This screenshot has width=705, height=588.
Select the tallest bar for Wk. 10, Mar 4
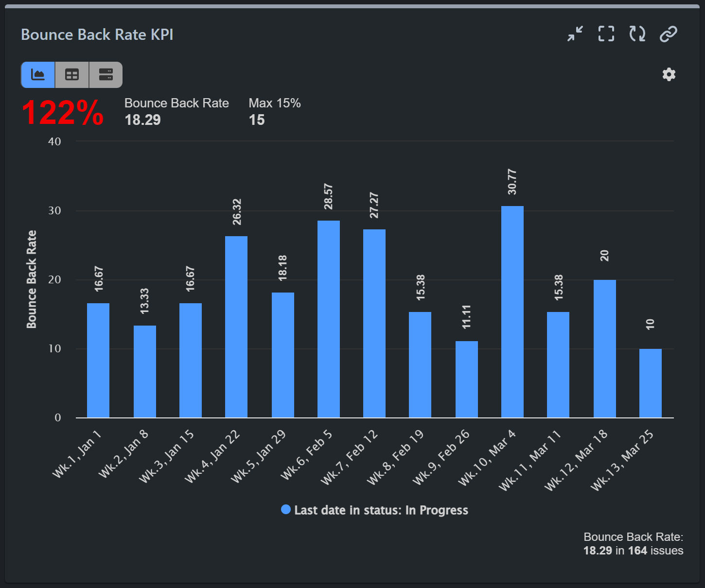(511, 311)
